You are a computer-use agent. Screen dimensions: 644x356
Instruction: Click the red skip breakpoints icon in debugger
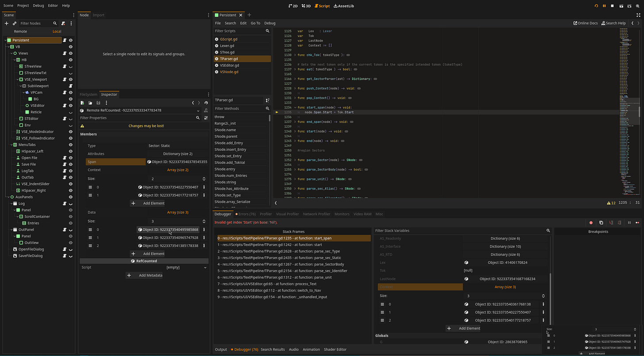590,223
